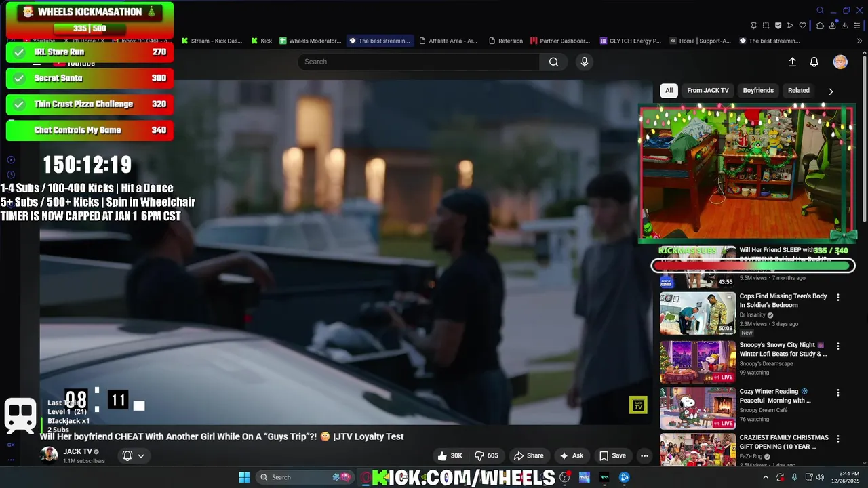
Task: Open YouTube notifications bell
Action: (814, 62)
